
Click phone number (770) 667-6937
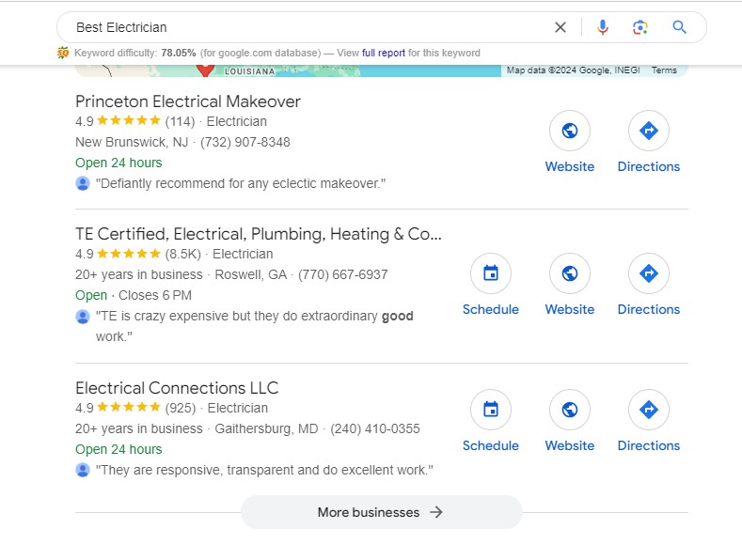[342, 274]
